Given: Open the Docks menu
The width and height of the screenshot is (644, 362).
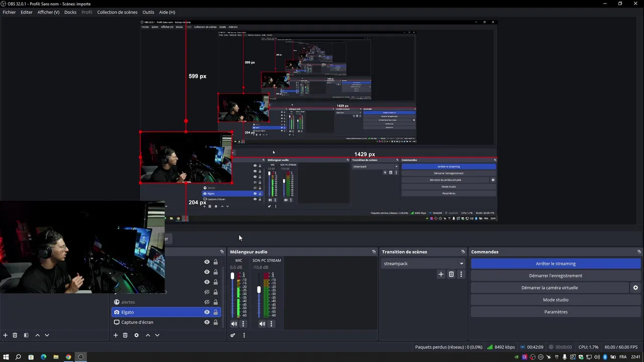Looking at the screenshot, I should (70, 12).
